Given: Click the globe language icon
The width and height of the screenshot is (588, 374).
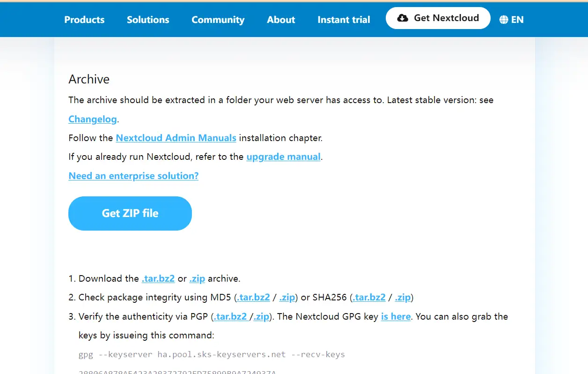Looking at the screenshot, I should click(504, 20).
